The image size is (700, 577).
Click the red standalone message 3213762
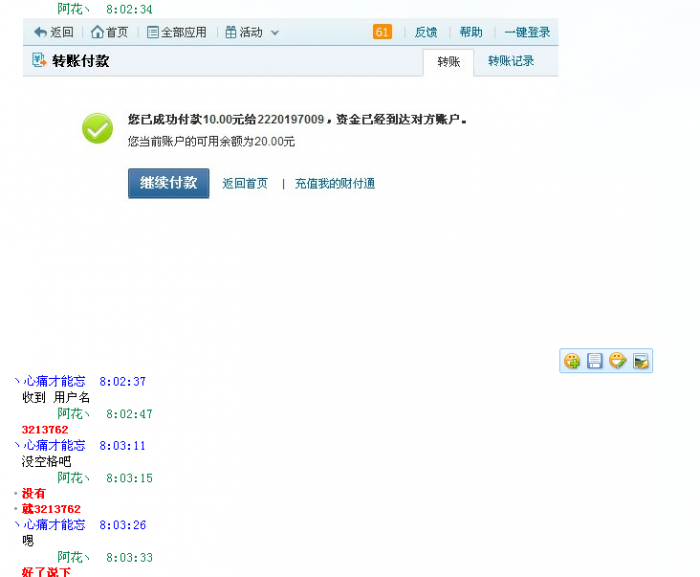(x=45, y=430)
